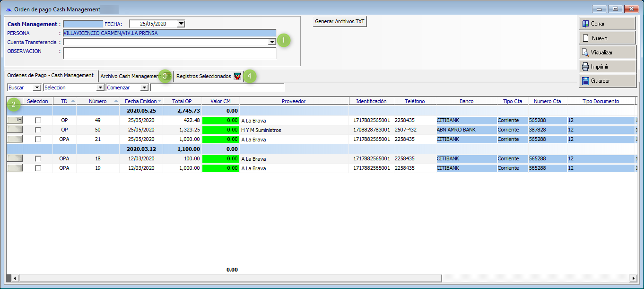Viewport: 644px width, 289px height.
Task: Expand the Cuenta Transferencia dropdown
Action: coord(272,42)
